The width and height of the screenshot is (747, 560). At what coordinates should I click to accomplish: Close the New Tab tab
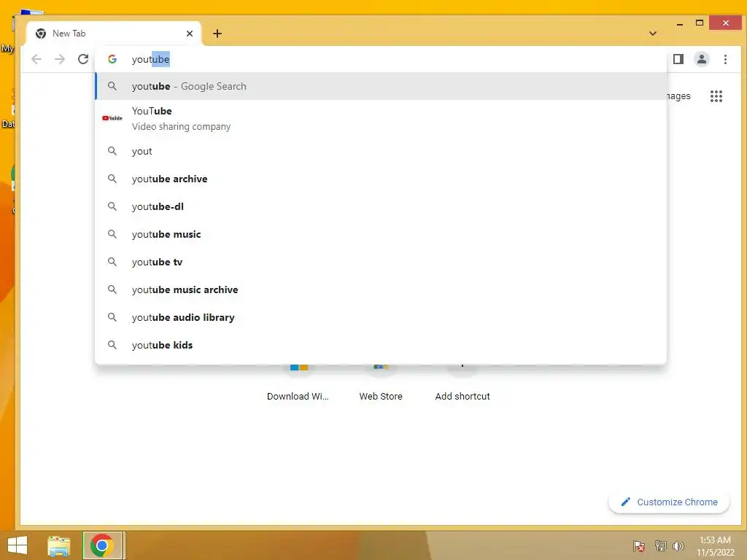190,34
